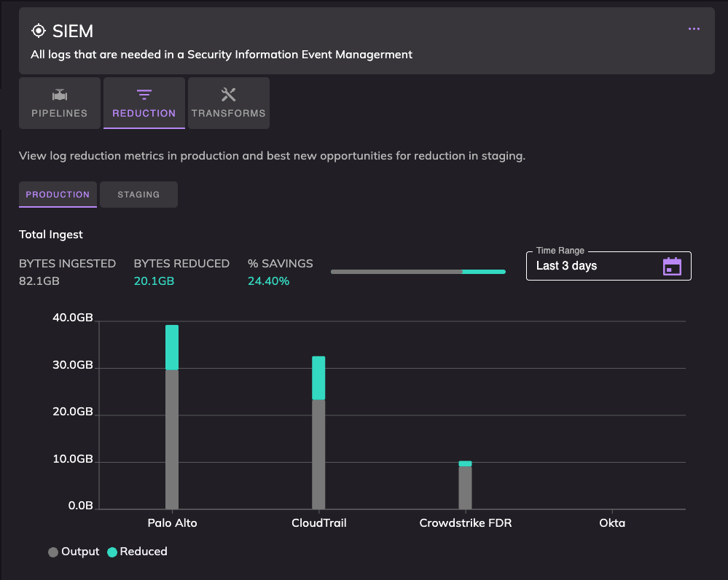Click the Palo Alto axis label
Screen dimensions: 728x580
click(x=172, y=523)
